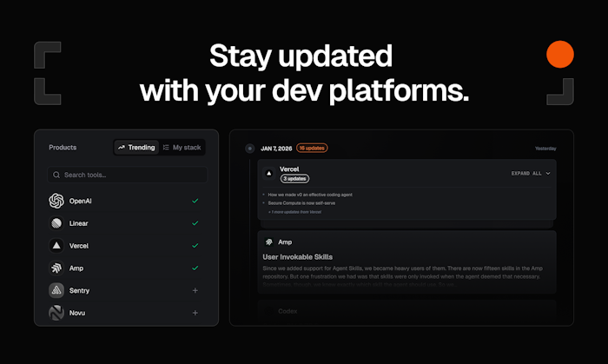
Task: Show 1 more updates from Vercel
Action: pos(295,212)
